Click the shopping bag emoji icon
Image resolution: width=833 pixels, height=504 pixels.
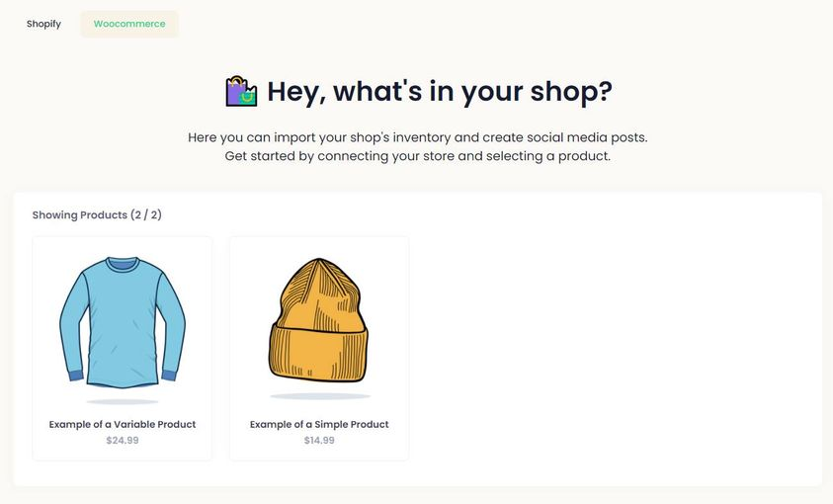pos(241,91)
